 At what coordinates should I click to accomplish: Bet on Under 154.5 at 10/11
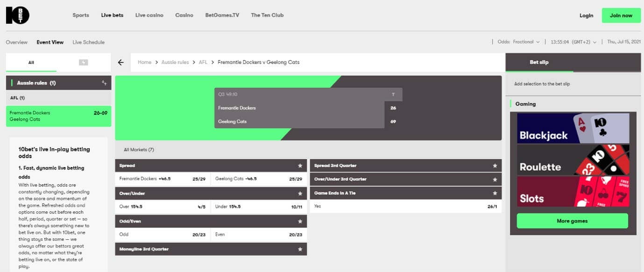259,207
